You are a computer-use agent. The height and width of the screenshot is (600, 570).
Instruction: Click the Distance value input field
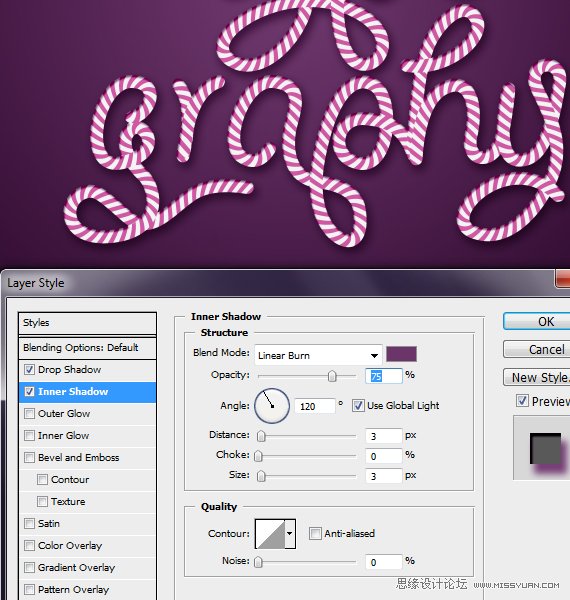click(x=384, y=436)
